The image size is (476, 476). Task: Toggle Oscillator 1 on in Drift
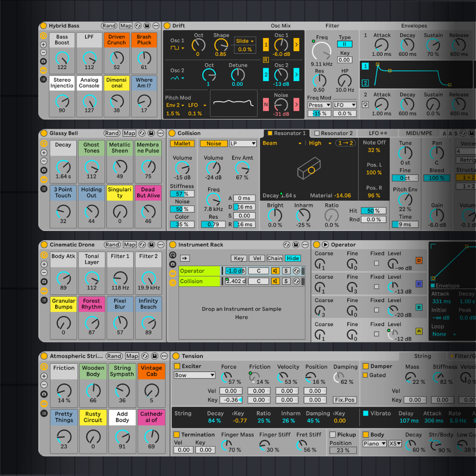click(266, 45)
